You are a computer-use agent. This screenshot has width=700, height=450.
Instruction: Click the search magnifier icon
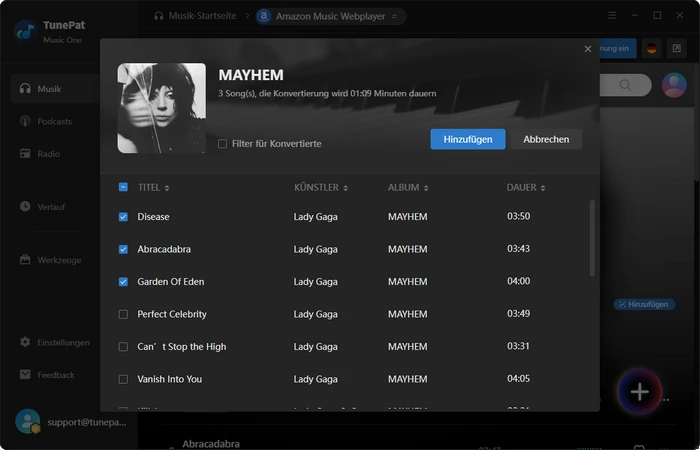(625, 85)
